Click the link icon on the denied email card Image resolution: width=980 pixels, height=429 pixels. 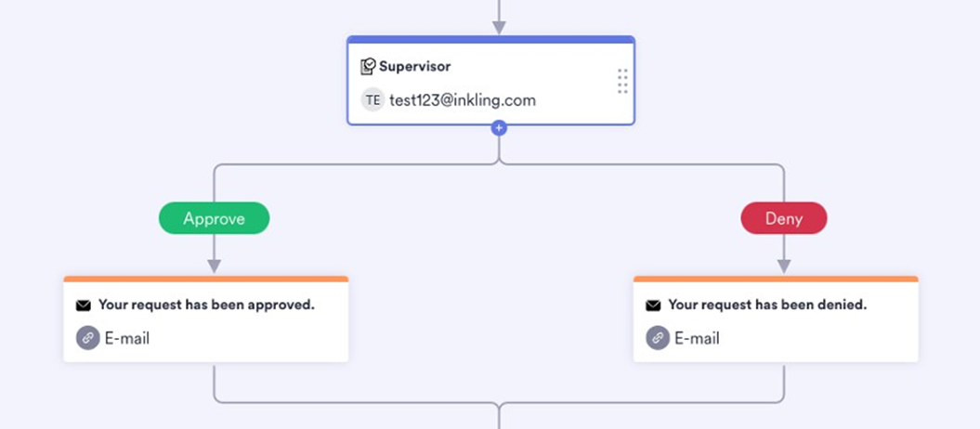click(658, 338)
